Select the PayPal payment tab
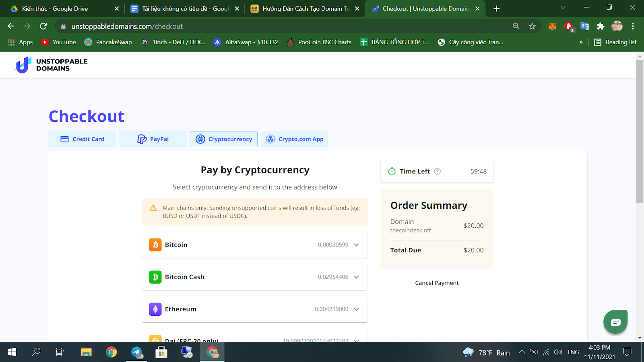 pos(153,139)
